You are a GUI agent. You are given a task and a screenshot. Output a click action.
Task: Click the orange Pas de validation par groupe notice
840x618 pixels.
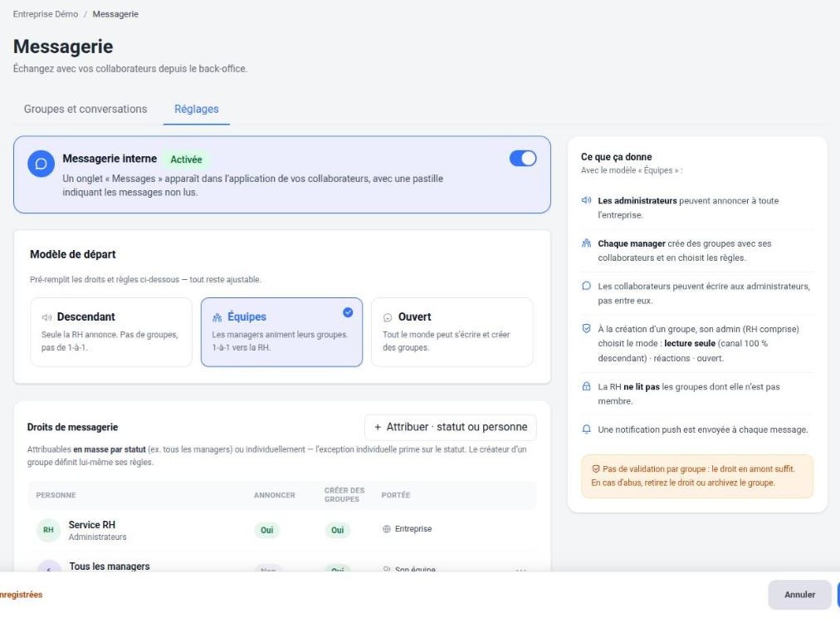697,476
